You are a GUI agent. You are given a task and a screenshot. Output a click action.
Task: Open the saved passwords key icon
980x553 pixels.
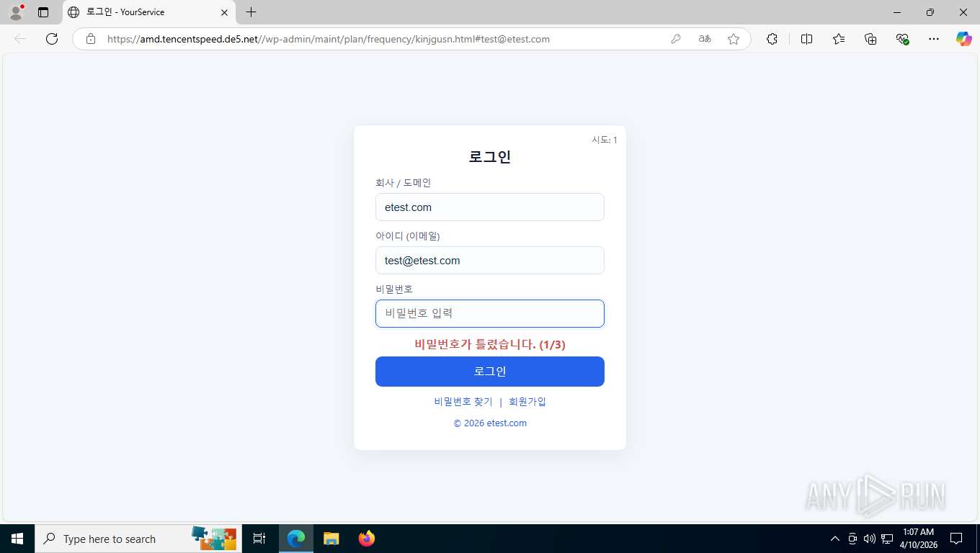point(676,39)
